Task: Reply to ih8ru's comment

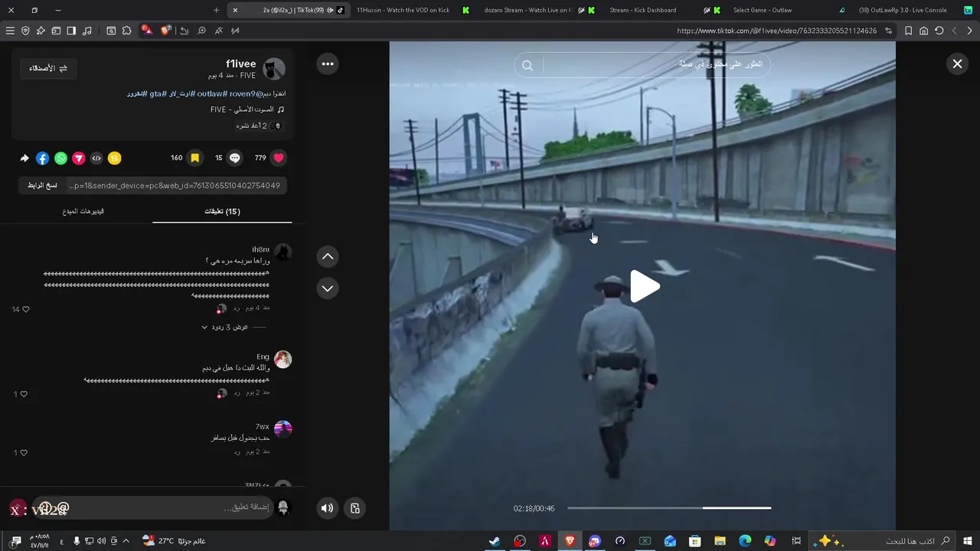Action: tap(237, 308)
